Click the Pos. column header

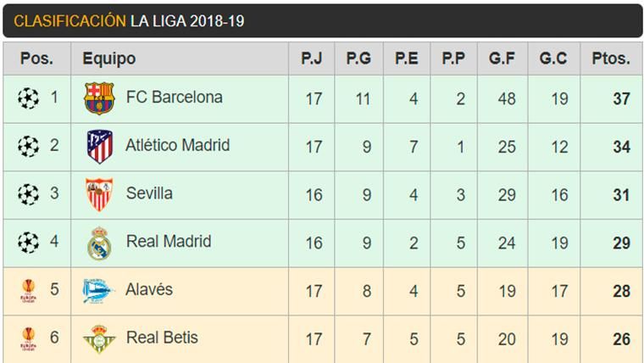pyautogui.click(x=36, y=59)
